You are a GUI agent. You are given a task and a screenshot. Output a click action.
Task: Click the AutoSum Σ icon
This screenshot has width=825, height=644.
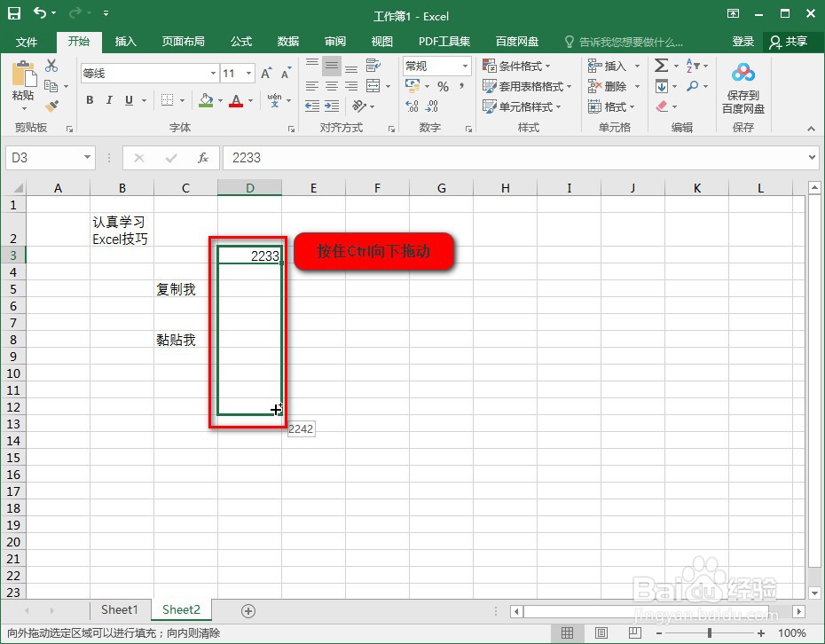(660, 66)
